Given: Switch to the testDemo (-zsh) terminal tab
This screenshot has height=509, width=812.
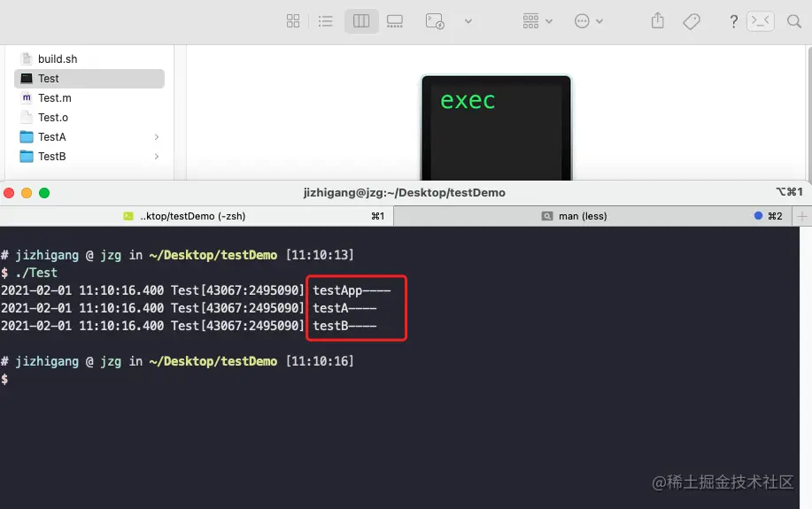Looking at the screenshot, I should pos(197,216).
